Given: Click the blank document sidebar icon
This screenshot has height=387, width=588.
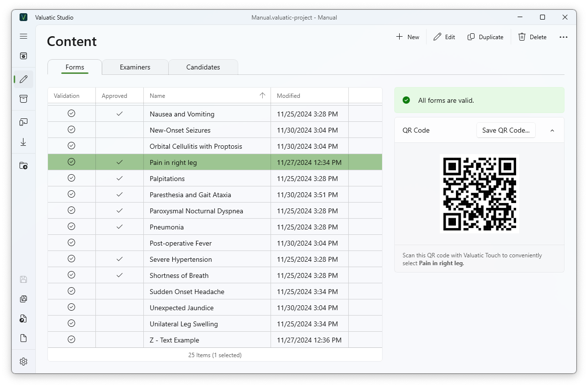Looking at the screenshot, I should point(23,338).
